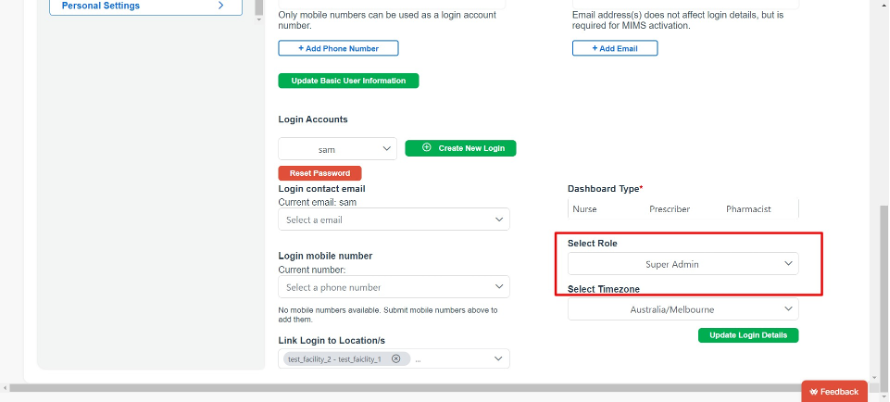Open the Select a phone number dropdown

click(394, 287)
